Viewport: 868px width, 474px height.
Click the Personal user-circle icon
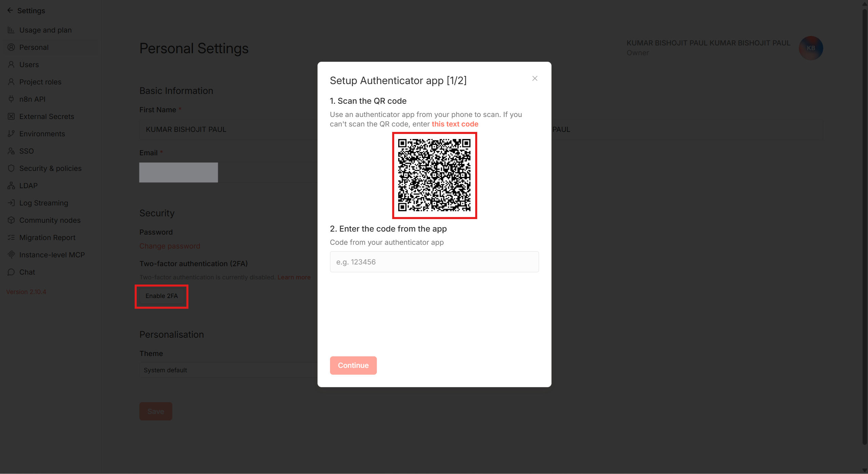(x=11, y=47)
